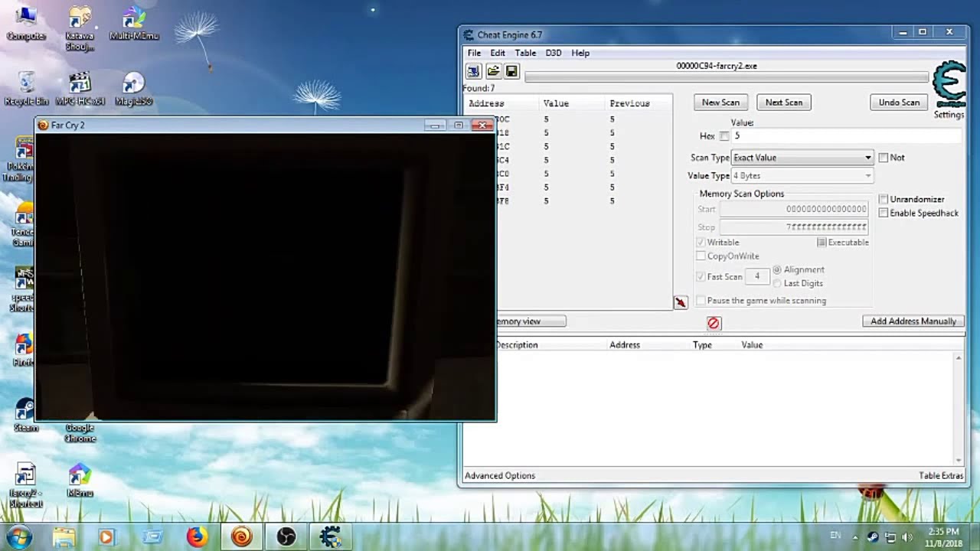Open Multi-MEmu desktop icon
Screen dimensions: 980x551
click(x=134, y=23)
